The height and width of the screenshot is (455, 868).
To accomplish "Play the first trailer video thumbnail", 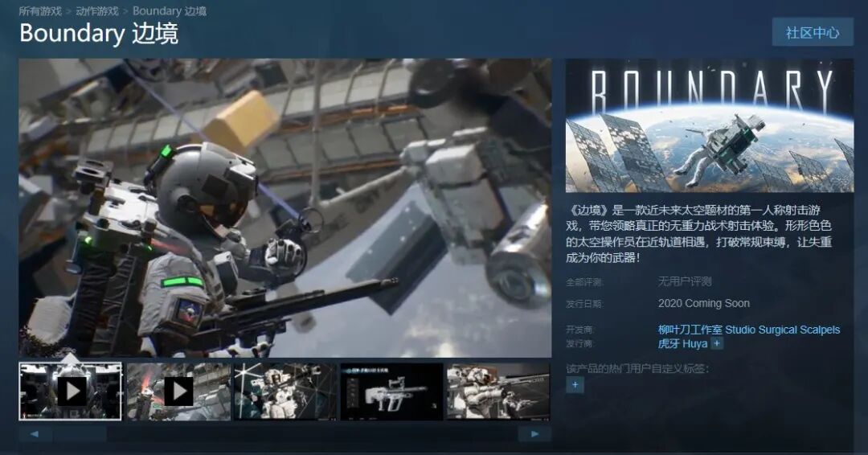I will pyautogui.click(x=70, y=391).
